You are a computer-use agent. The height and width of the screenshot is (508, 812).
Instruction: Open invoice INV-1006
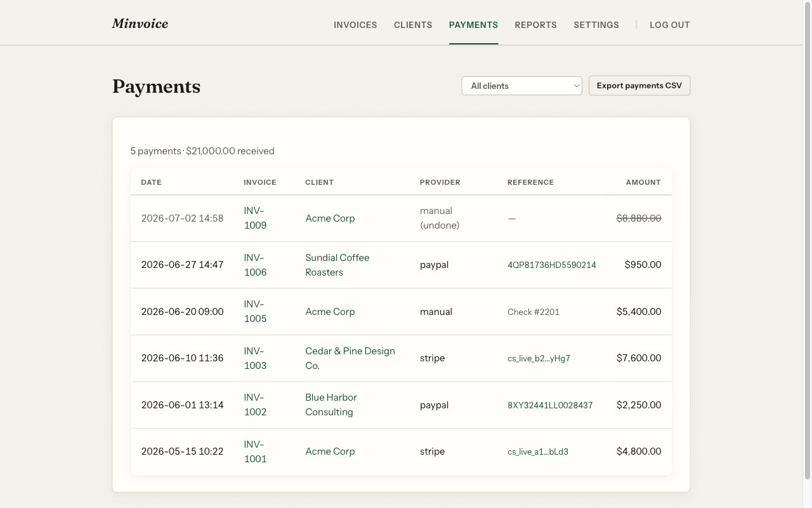(x=255, y=265)
